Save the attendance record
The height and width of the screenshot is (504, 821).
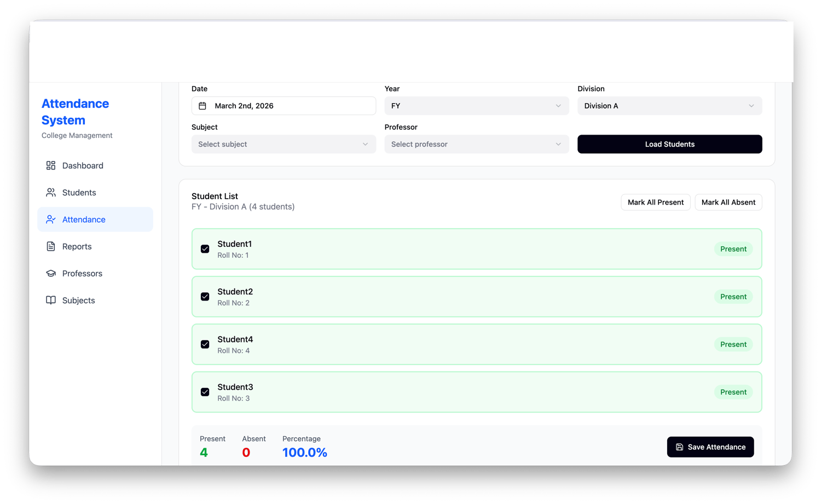point(710,447)
